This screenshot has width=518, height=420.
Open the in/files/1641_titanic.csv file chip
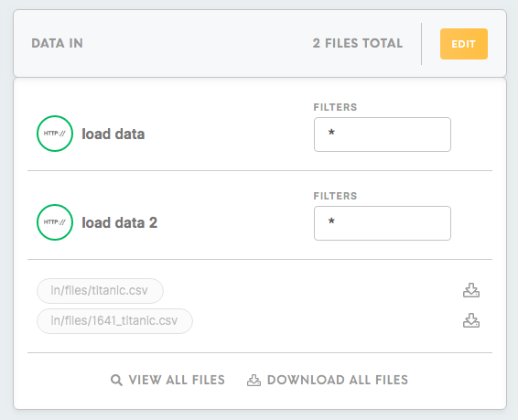(114, 321)
